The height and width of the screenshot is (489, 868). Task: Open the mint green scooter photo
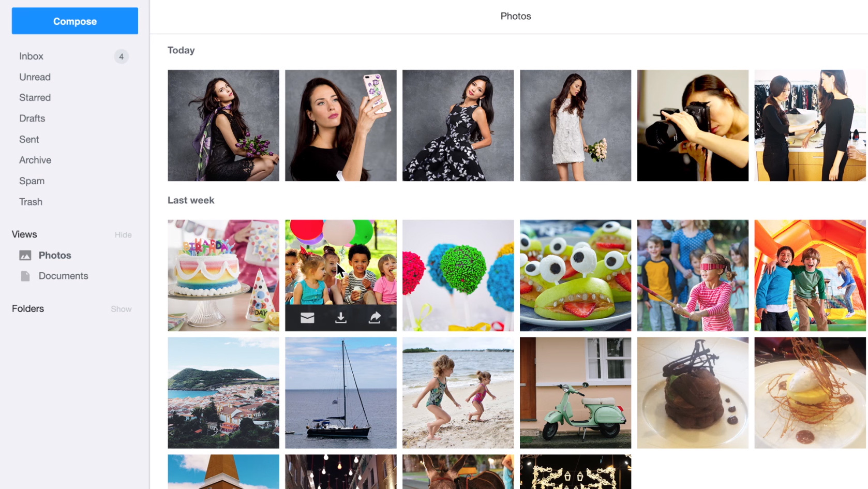[x=576, y=393]
